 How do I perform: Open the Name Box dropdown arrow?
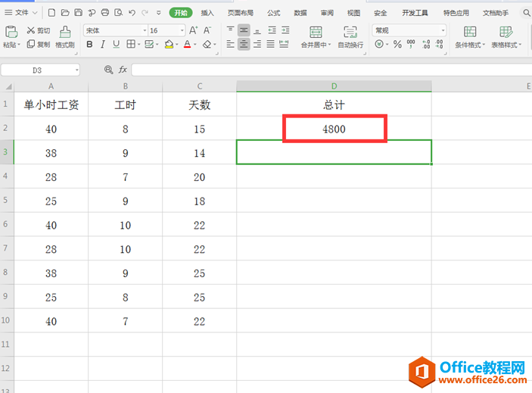[77, 70]
